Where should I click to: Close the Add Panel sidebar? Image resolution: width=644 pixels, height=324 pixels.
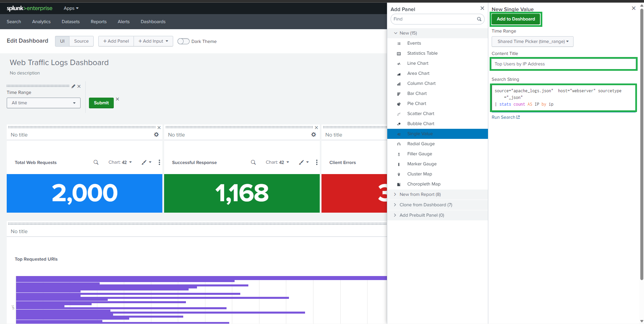[482, 8]
